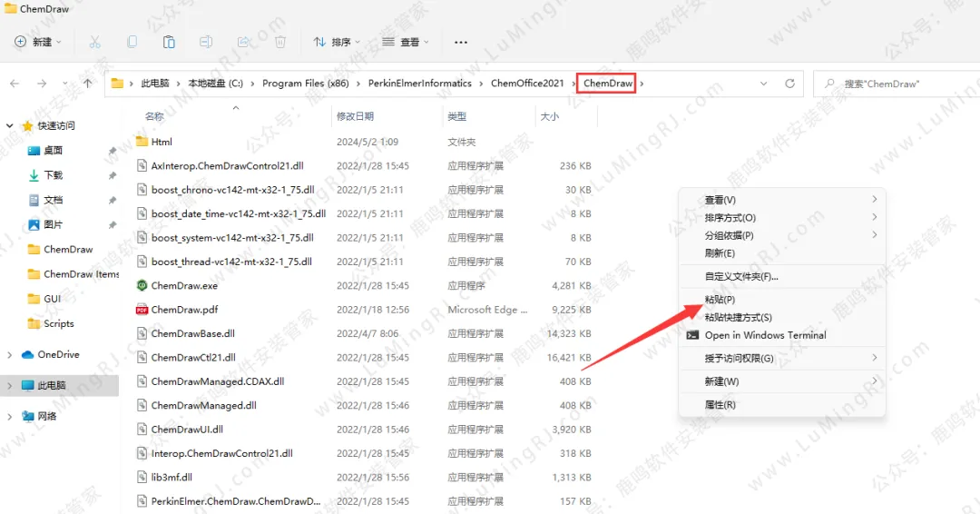
Task: Click the ChemOffice2021 breadcrumb segment
Action: [x=526, y=84]
